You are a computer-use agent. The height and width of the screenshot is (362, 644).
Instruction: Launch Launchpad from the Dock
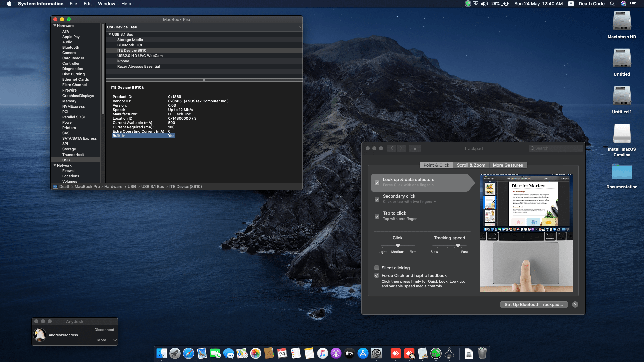click(175, 353)
